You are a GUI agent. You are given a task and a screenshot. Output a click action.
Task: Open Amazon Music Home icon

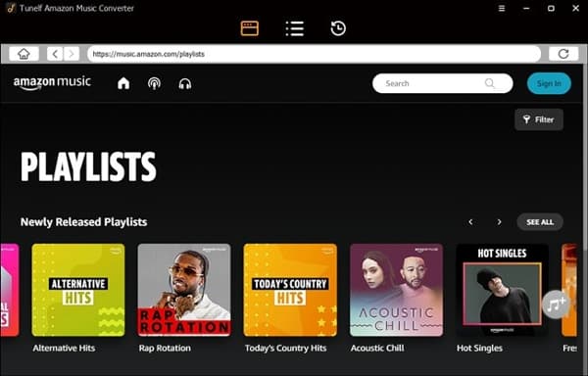(123, 83)
